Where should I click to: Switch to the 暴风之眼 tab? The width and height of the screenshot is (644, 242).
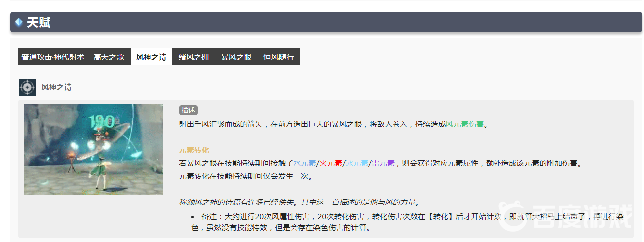[236, 57]
